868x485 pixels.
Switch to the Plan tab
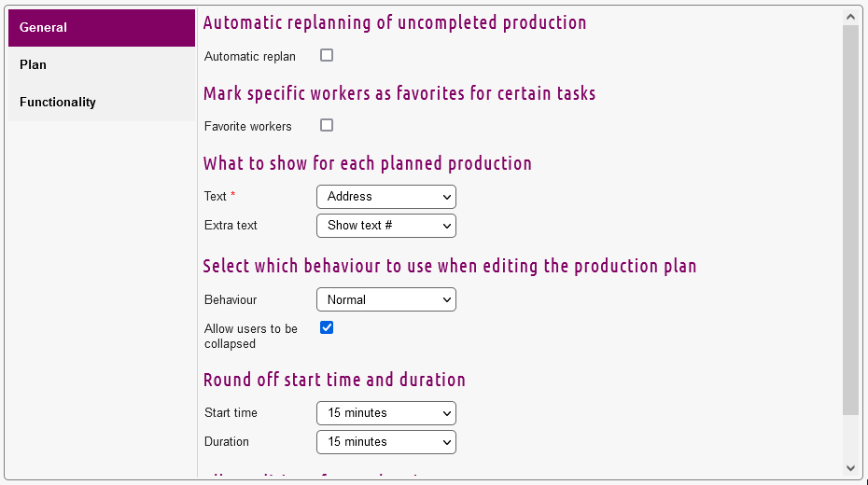click(x=101, y=65)
